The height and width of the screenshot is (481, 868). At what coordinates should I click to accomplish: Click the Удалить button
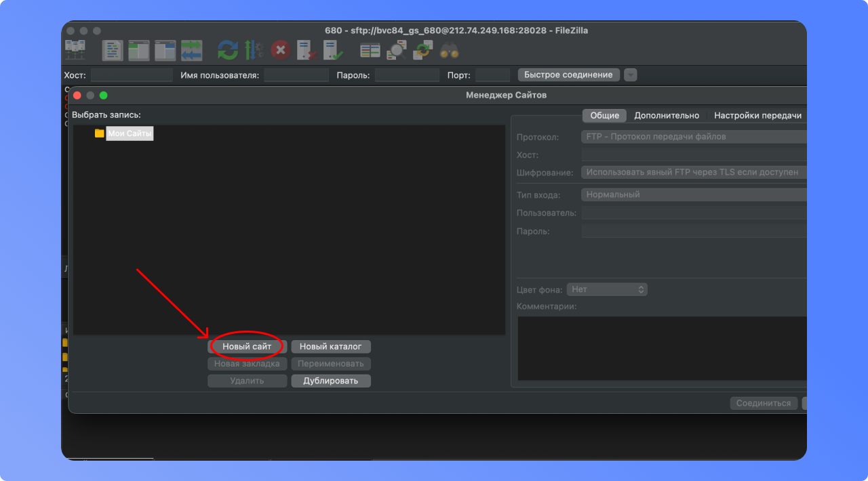(x=247, y=381)
